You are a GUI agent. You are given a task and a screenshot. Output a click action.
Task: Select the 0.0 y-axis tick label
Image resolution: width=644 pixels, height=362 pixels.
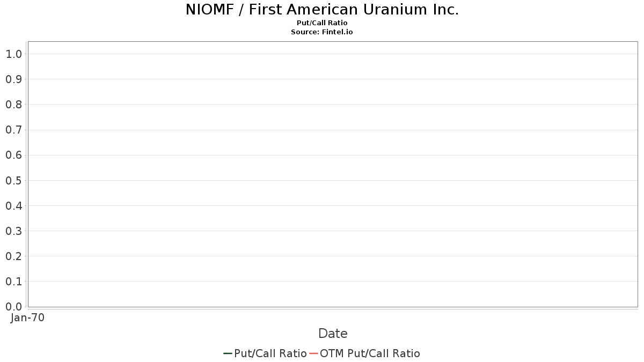tap(13, 307)
